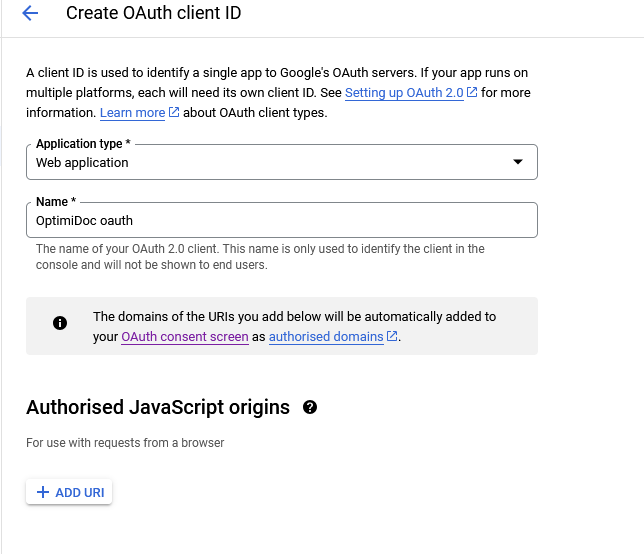Image resolution: width=644 pixels, height=554 pixels.
Task: Open the OAuth consent screen link
Action: coord(185,337)
